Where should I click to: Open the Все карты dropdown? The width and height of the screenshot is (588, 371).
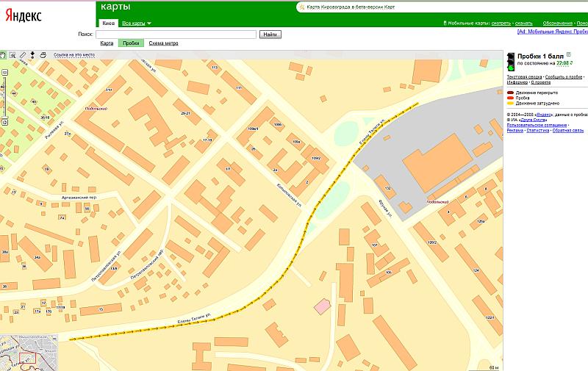tap(137, 24)
